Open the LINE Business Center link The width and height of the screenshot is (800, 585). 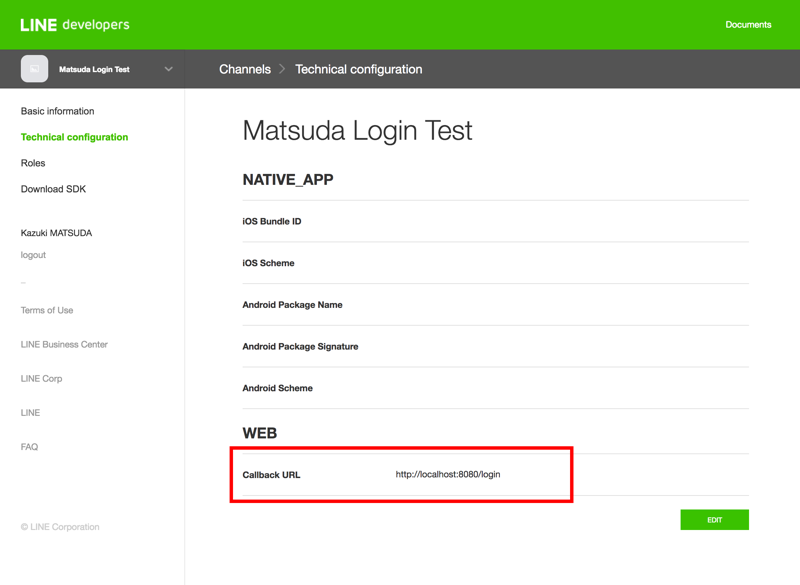click(64, 344)
